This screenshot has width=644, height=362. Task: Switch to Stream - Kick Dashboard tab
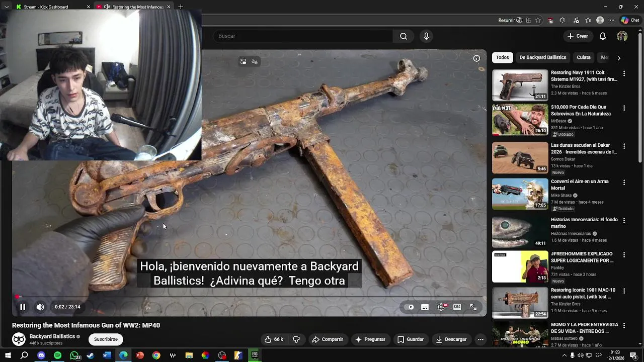coord(50,7)
